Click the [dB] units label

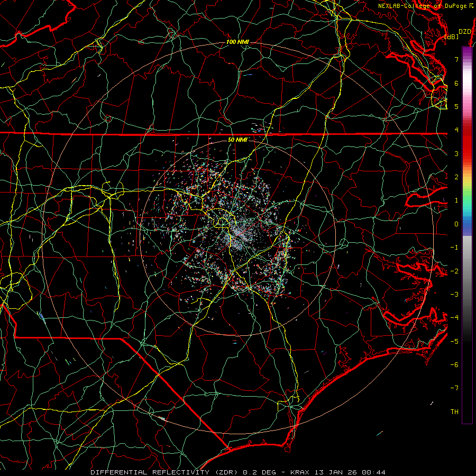[452, 36]
